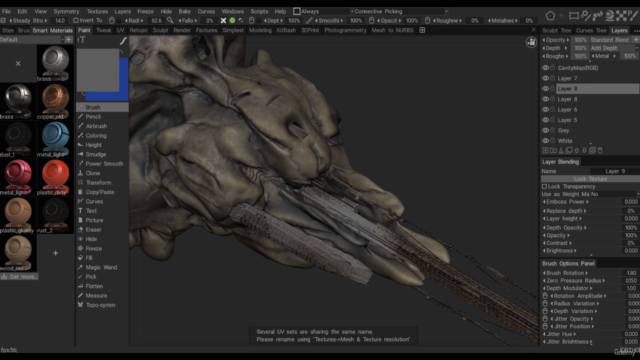Screen dimensions: 640x360
Task: Select the Copy/Paste tool
Action: (102, 192)
